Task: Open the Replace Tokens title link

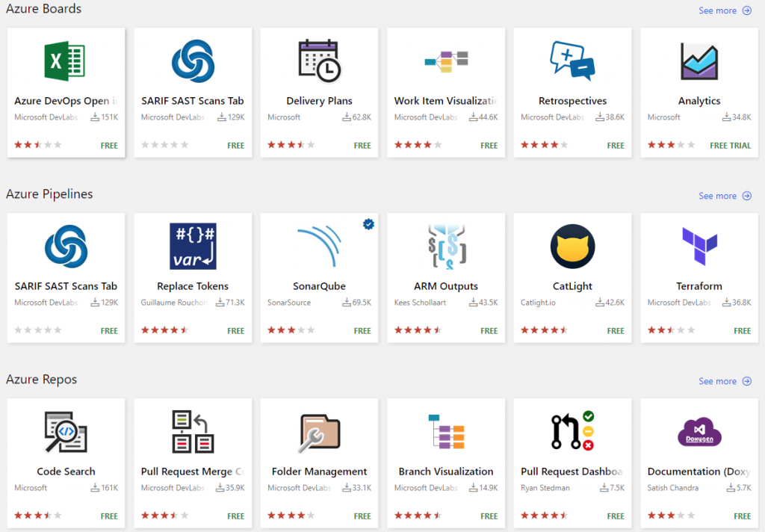Action: tap(193, 286)
